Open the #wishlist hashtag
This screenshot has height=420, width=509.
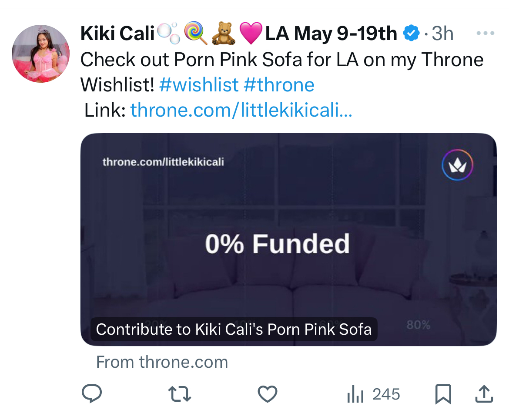click(199, 85)
